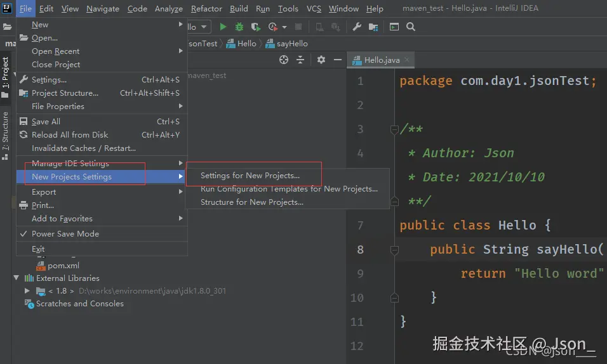Screen dimensions: 607x364
Task: Click Reload All from Disk
Action: click(x=102, y=134)
